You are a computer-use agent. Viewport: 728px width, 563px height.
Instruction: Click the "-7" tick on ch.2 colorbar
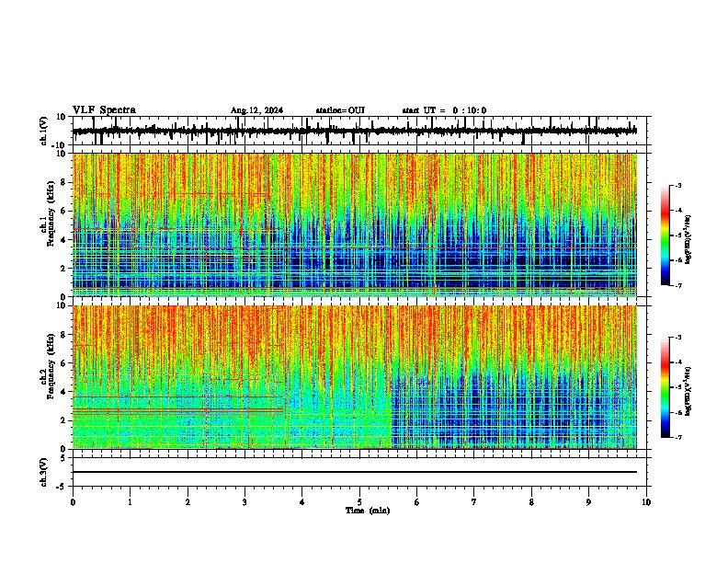tap(678, 437)
